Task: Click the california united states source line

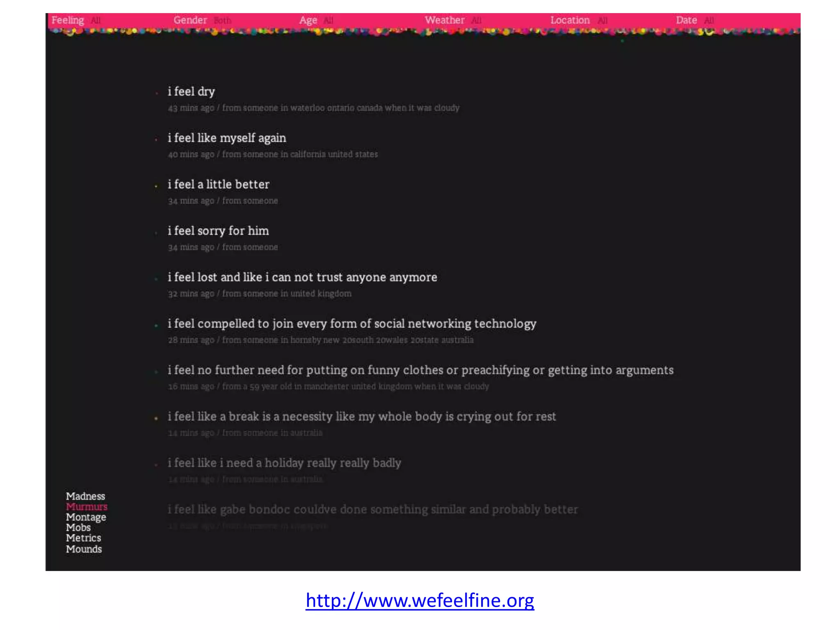Action: 273,154
